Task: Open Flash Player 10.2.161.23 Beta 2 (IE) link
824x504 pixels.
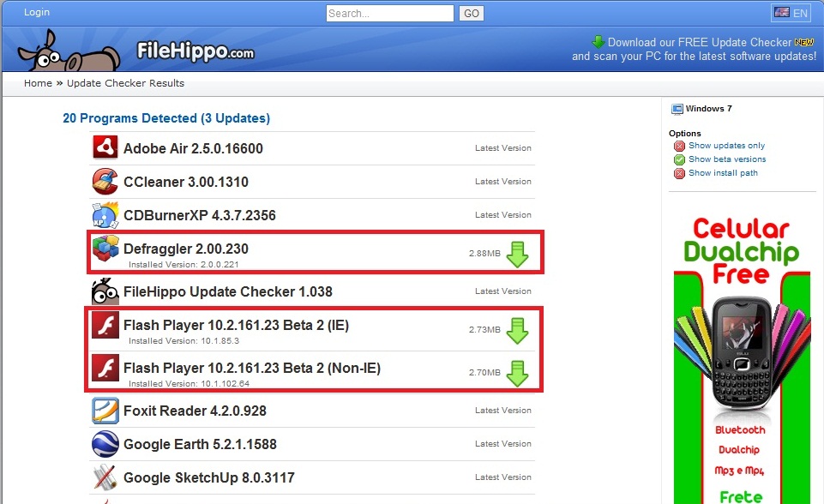Action: point(237,325)
